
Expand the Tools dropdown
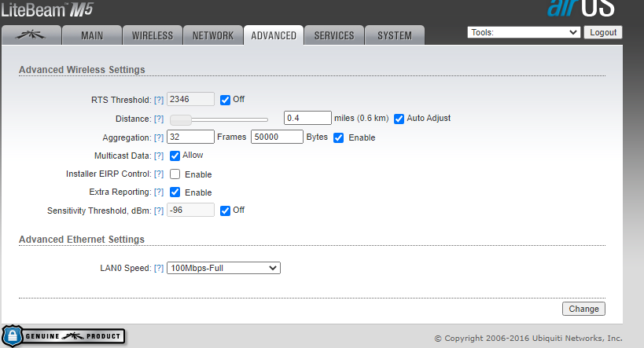524,32
